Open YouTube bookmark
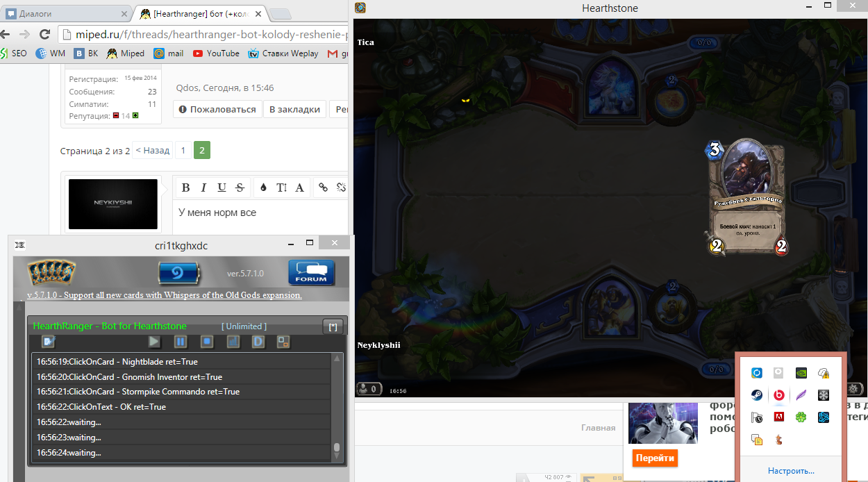The width and height of the screenshot is (868, 482). click(216, 53)
